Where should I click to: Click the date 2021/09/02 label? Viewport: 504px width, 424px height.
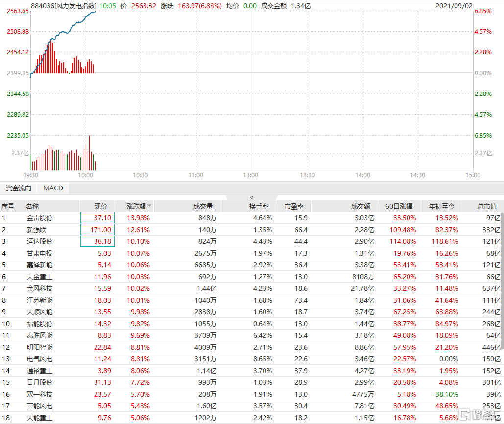point(454,6)
